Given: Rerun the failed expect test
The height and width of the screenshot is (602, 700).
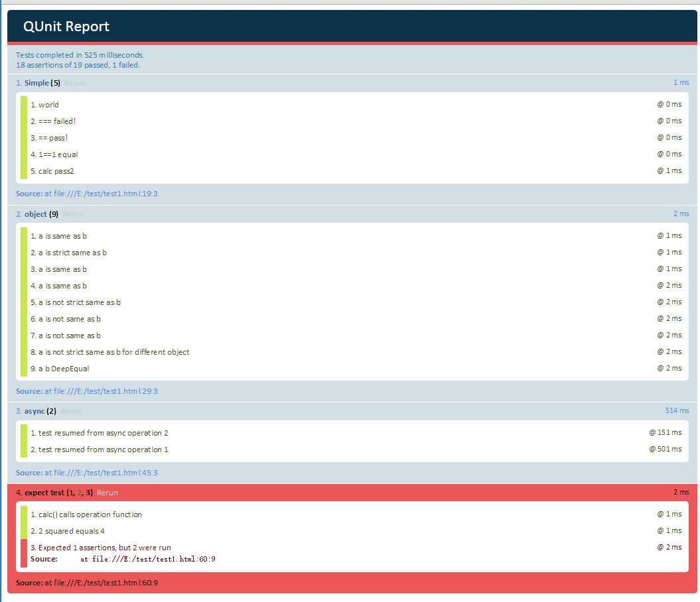Looking at the screenshot, I should (x=107, y=493).
